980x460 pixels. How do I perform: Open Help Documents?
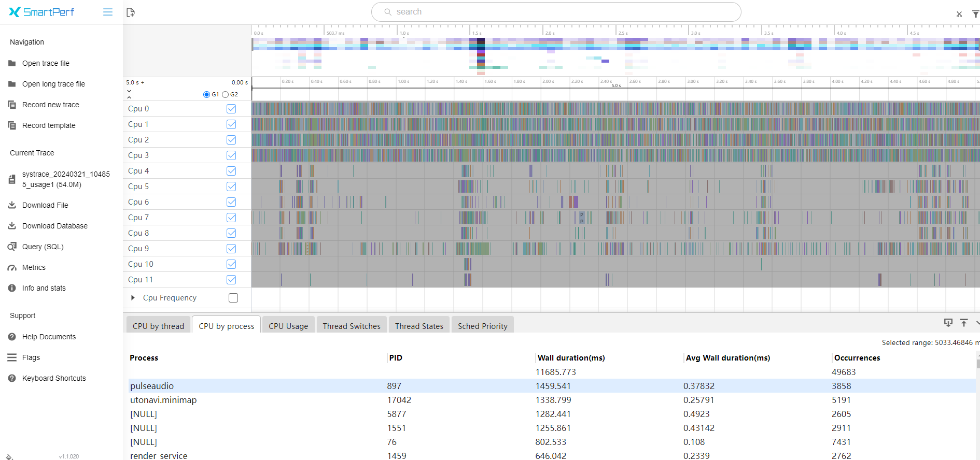(49, 337)
